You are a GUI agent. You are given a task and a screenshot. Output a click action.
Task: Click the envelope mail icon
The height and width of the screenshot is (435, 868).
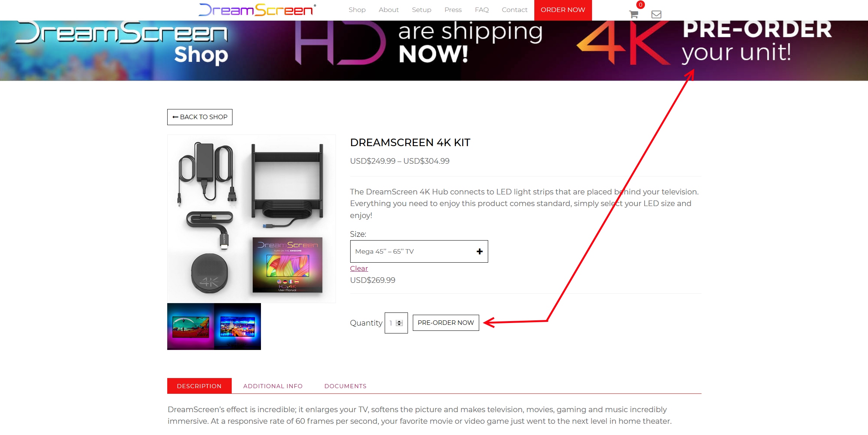pyautogui.click(x=656, y=15)
